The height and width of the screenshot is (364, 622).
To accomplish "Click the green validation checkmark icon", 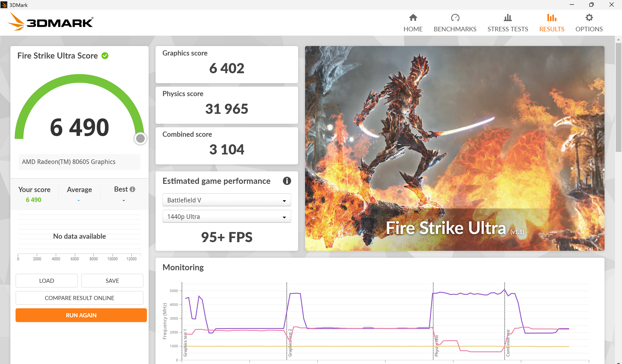I will click(105, 56).
